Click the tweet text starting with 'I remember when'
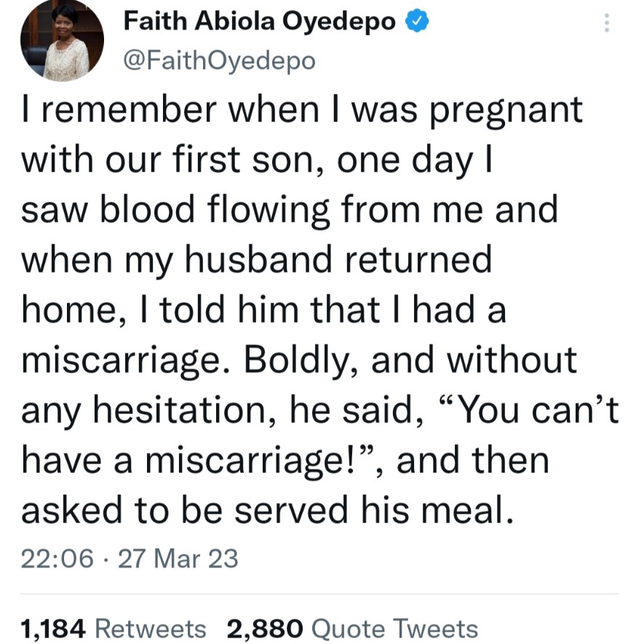Viewport: 644px width, 644px height. (319, 310)
